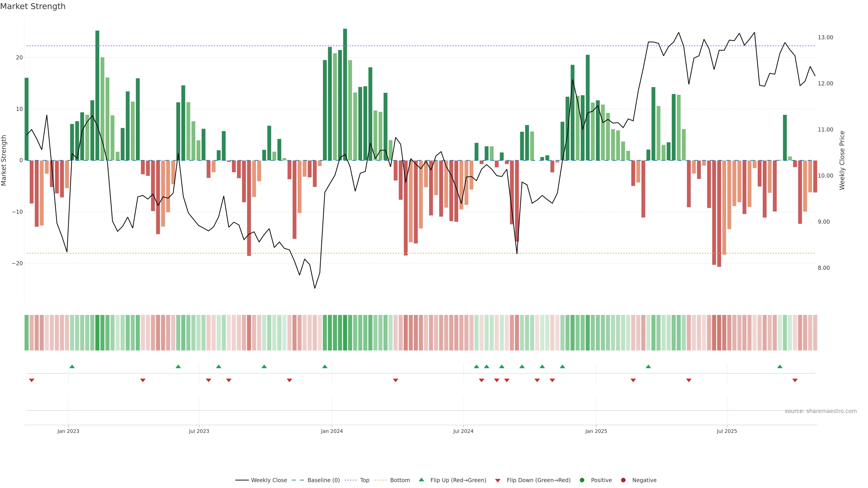The width and height of the screenshot is (868, 488).
Task: Click the Jan 2024 x-axis label
Action: point(332,431)
